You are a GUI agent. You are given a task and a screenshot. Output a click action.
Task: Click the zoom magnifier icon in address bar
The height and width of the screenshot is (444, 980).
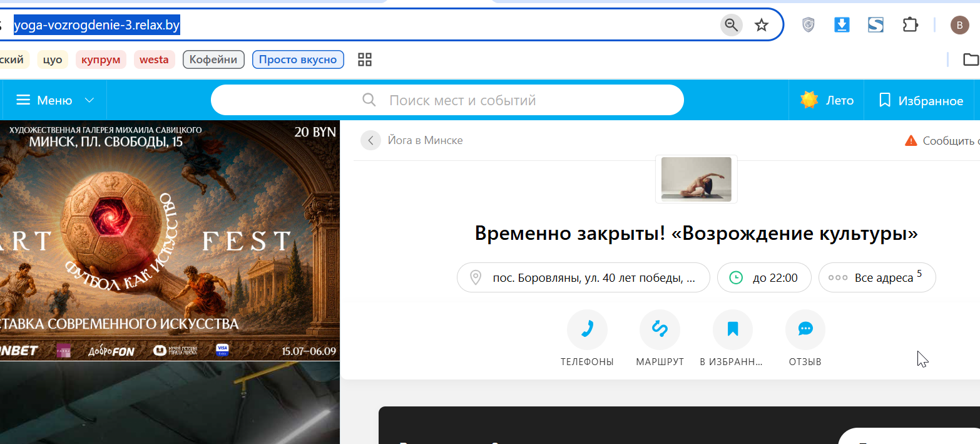point(731,25)
